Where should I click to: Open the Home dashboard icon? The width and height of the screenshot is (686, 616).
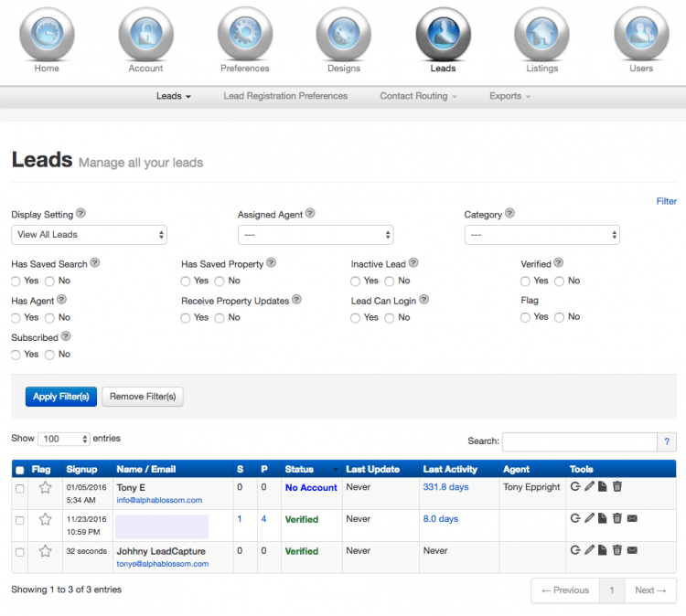(x=47, y=34)
